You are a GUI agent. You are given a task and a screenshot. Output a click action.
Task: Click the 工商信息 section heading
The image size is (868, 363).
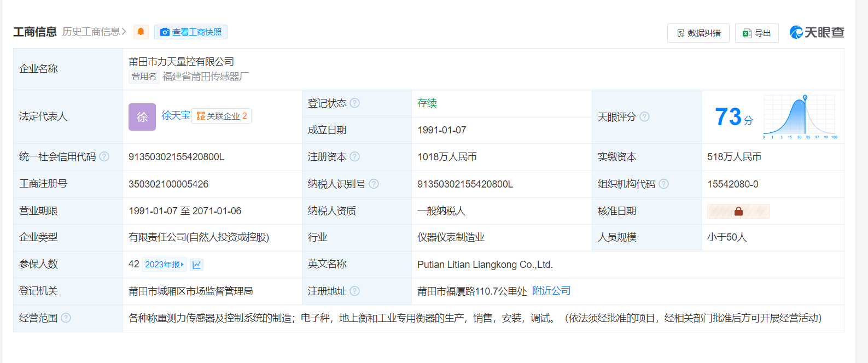(35, 32)
